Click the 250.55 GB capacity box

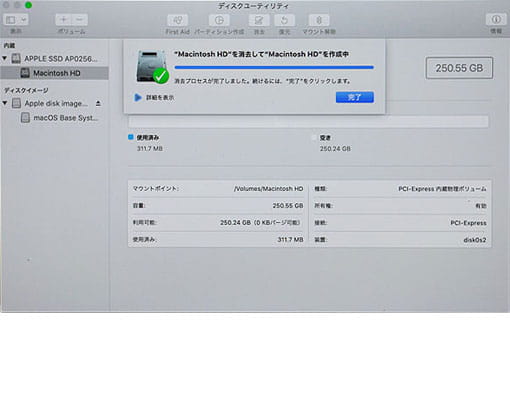pos(459,68)
